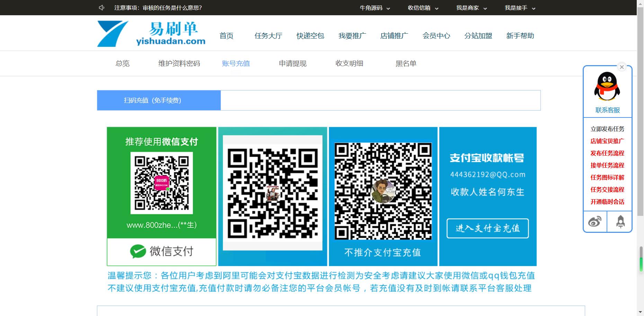The image size is (644, 316).
Task: Go to 会员中心
Action: coord(436,36)
